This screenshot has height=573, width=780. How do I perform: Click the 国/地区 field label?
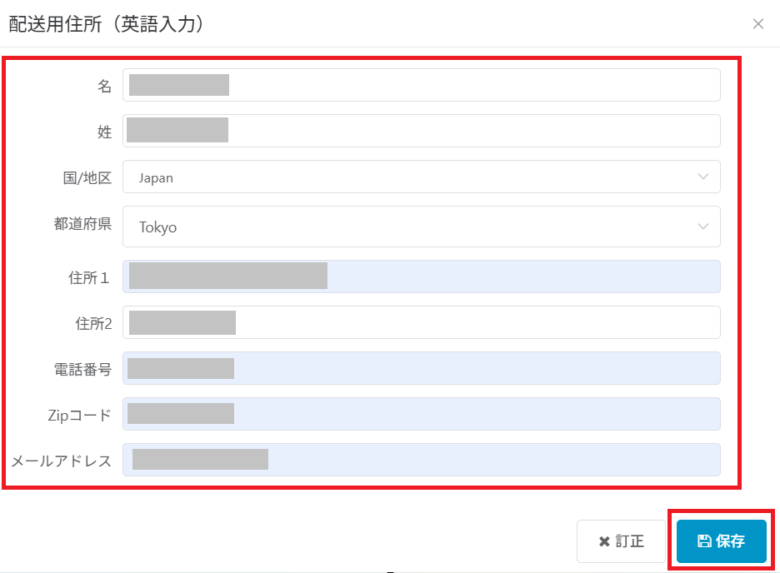[87, 178]
